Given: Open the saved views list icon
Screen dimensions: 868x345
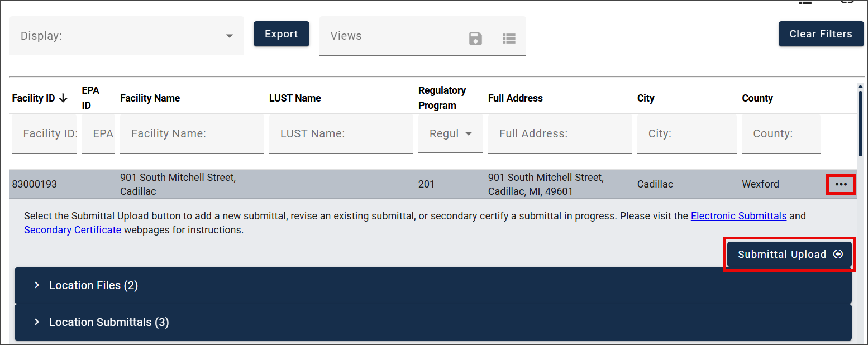Looking at the screenshot, I should coord(509,39).
